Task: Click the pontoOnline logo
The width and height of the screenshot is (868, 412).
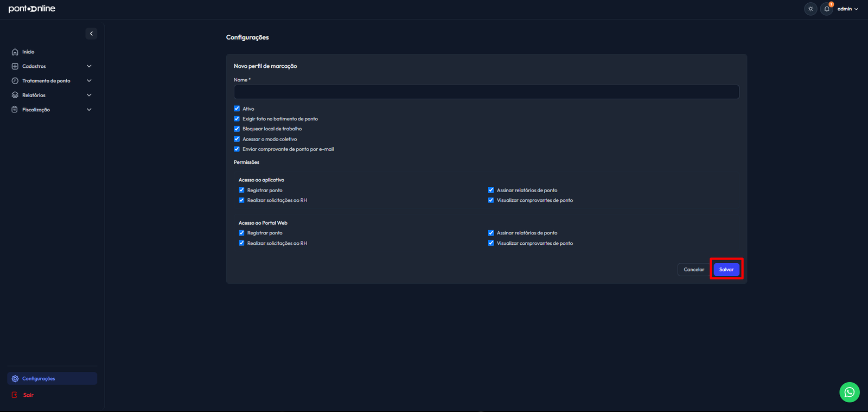Action: [32, 9]
